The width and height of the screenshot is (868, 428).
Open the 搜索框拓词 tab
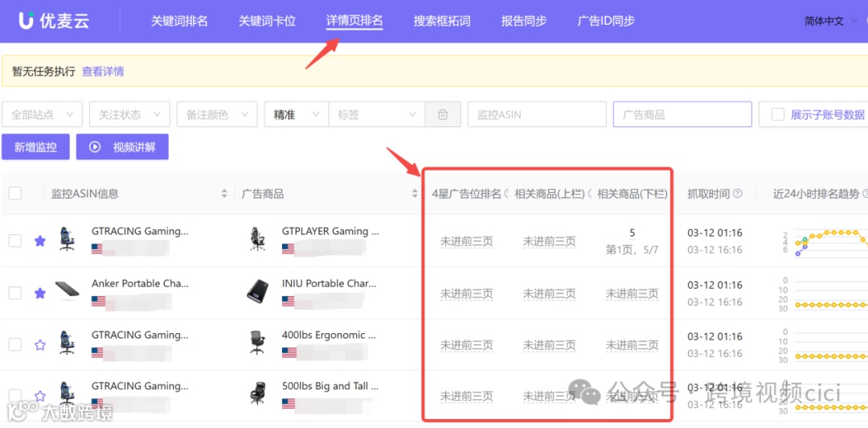tap(442, 21)
